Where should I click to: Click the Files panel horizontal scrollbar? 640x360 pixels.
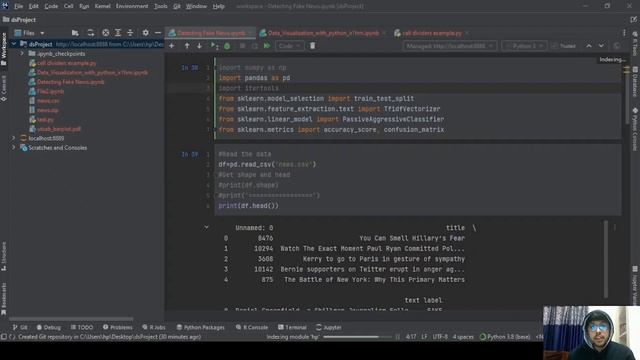click(71, 318)
